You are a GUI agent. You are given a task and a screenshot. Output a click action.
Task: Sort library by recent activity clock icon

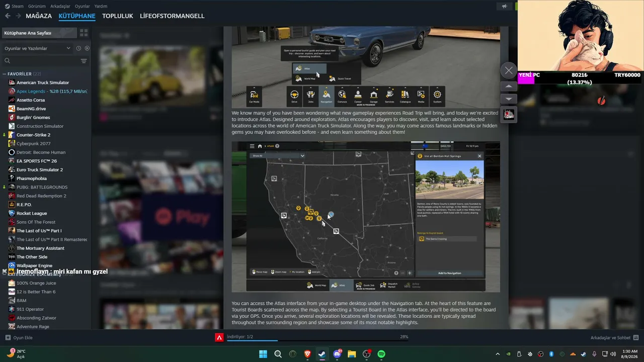pyautogui.click(x=78, y=48)
